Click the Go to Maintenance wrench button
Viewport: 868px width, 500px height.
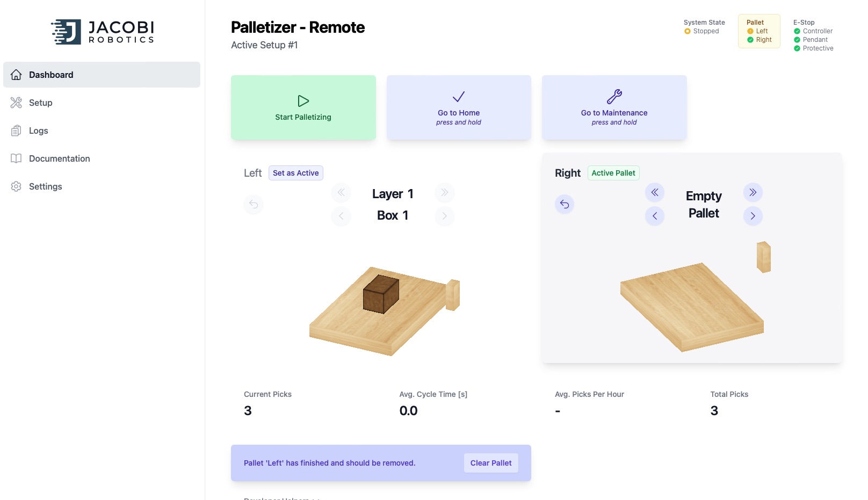coord(614,107)
